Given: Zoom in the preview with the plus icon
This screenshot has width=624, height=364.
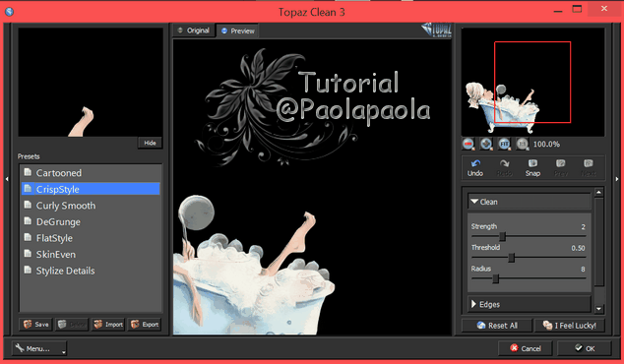Looking at the screenshot, I should (486, 144).
